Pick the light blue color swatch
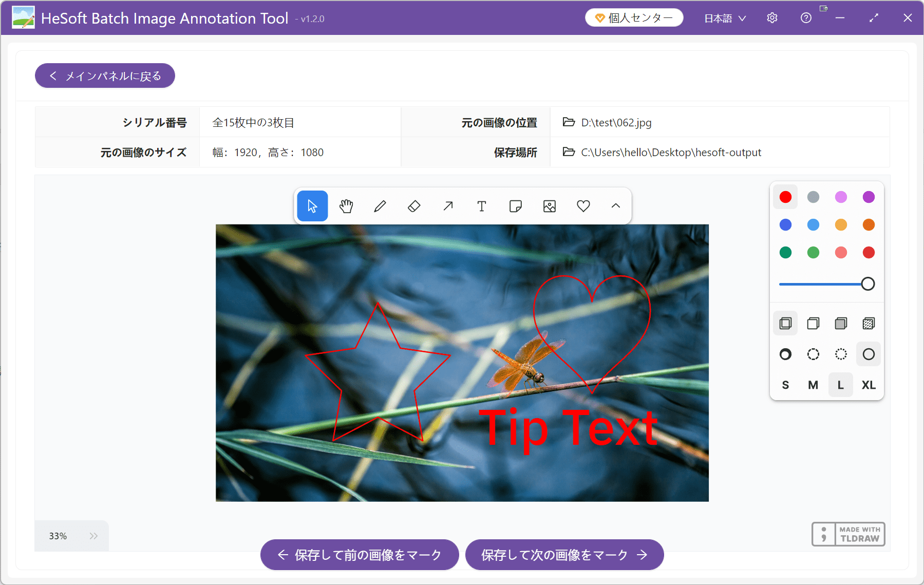 (x=813, y=225)
